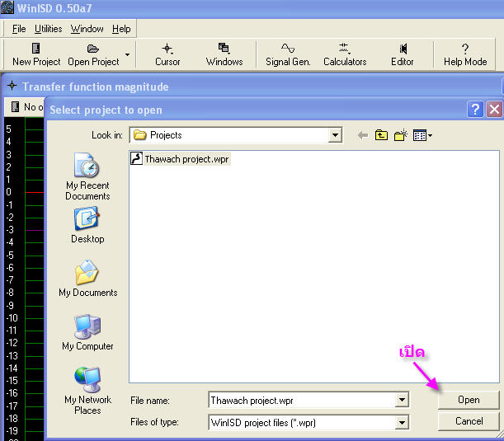The width and height of the screenshot is (504, 441).
Task: Go to the Desktop location
Action: coord(87,225)
